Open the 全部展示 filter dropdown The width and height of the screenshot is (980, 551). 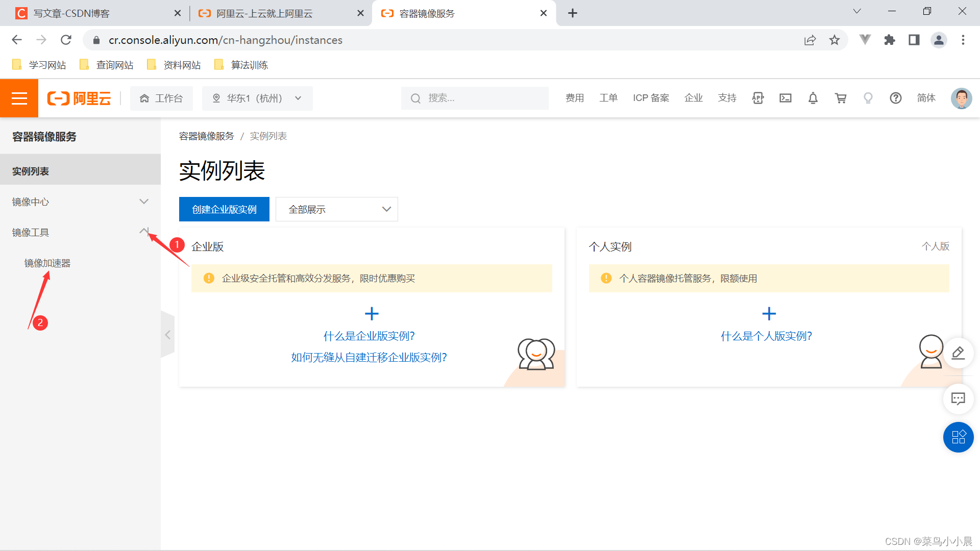click(x=336, y=209)
